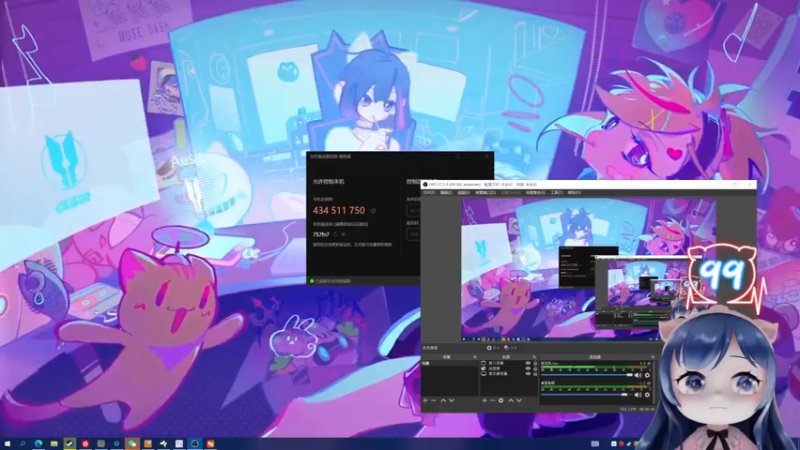This screenshot has height=450, width=800.
Task: Move the selected source up
Action: click(x=511, y=401)
